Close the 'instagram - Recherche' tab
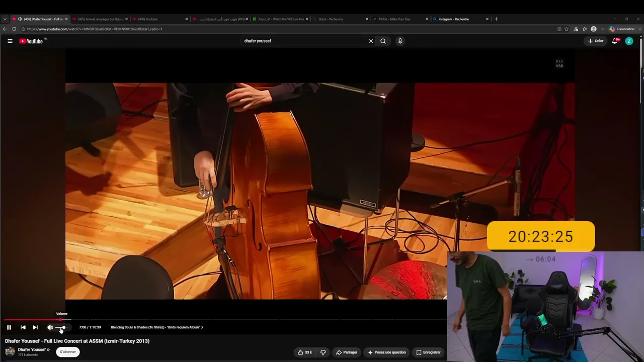644x362 pixels. coord(487,19)
